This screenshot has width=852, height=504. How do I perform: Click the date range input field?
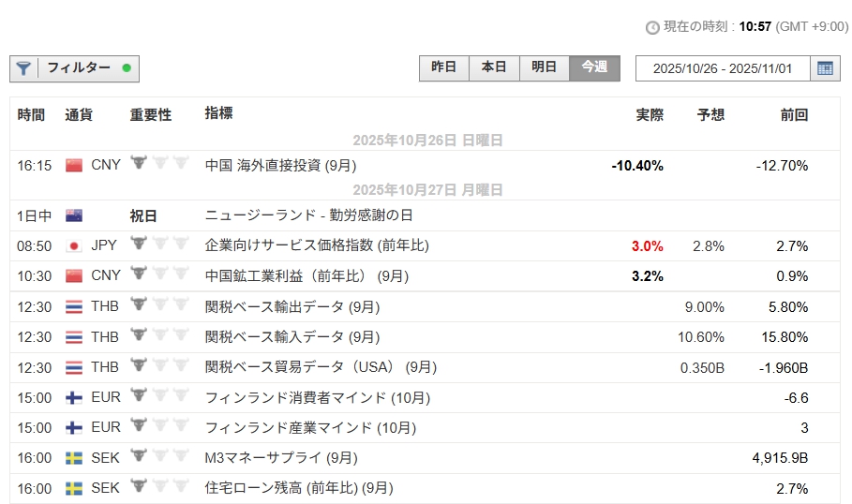coord(722,68)
